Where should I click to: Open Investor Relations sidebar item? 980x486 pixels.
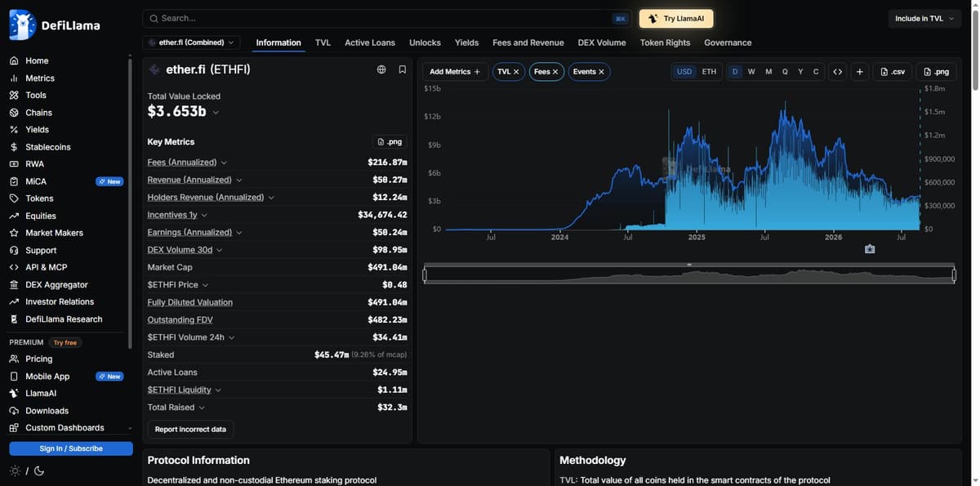(x=60, y=301)
